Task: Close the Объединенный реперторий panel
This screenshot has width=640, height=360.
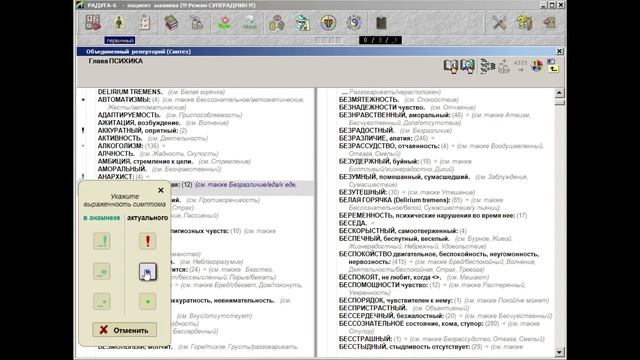Action: point(560,51)
